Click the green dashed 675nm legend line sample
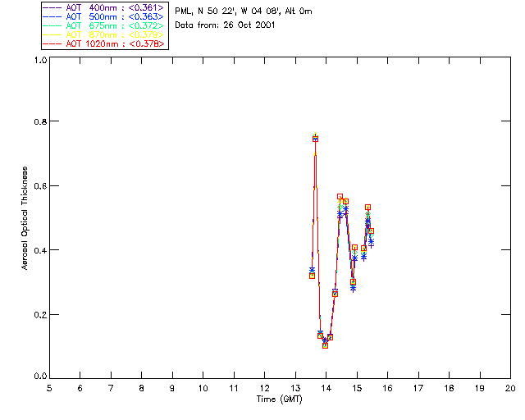The width and height of the screenshot is (525, 420). click(52, 26)
